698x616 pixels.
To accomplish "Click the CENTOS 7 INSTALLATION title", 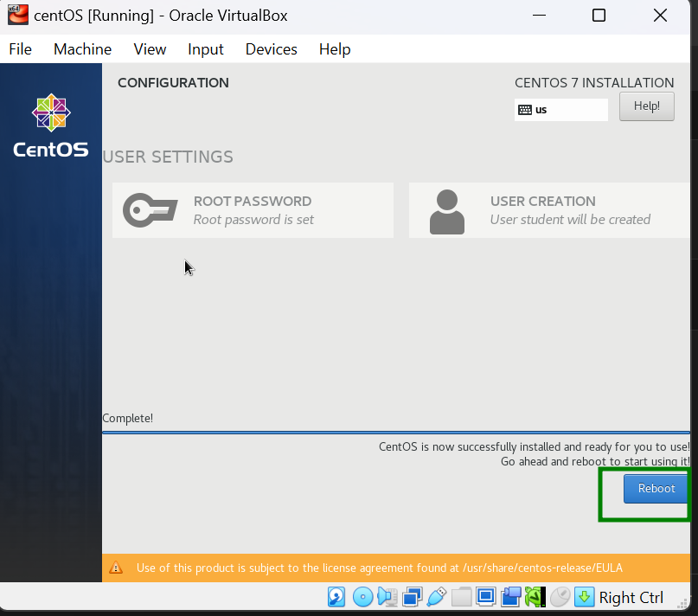I will click(x=594, y=83).
